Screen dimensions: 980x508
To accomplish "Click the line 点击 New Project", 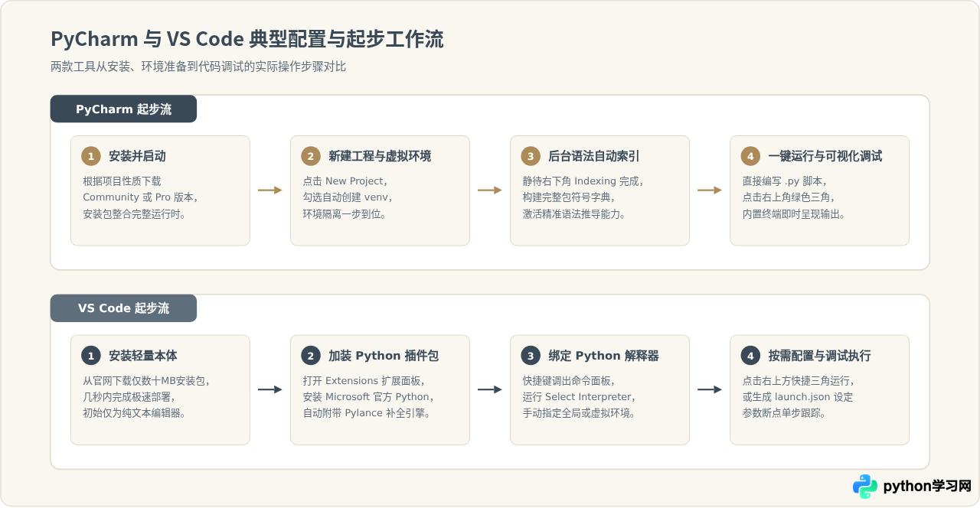I will (345, 181).
